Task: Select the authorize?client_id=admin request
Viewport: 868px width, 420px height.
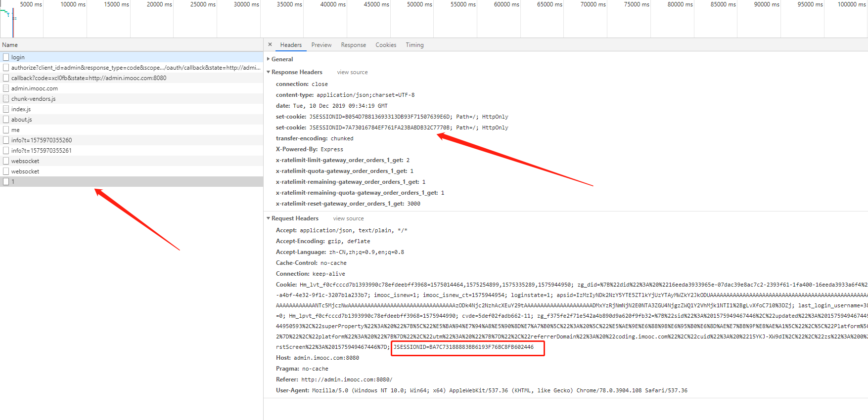Action: (132, 68)
